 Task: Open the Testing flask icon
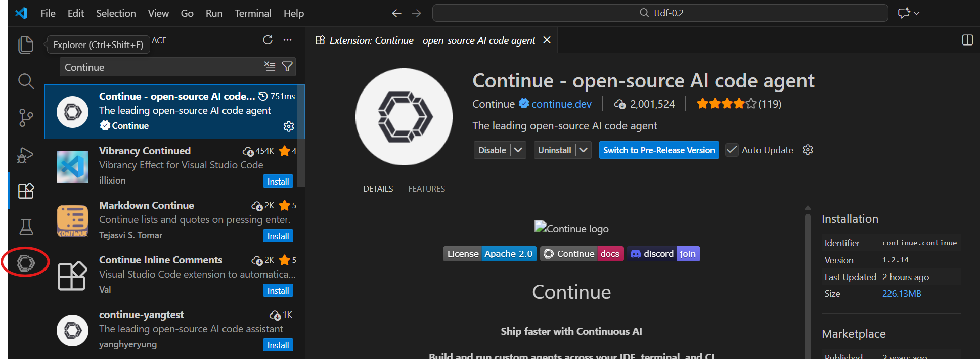(x=26, y=227)
